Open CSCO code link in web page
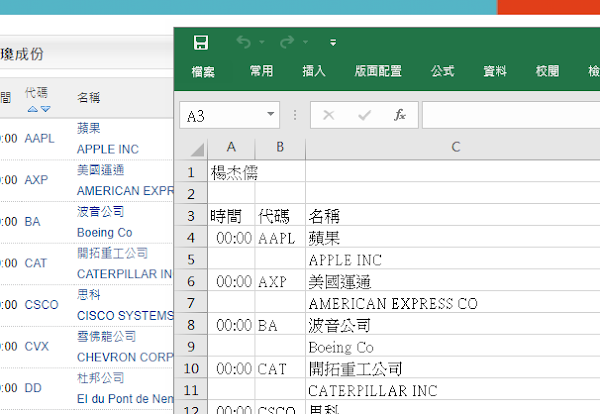Screen dimensions: 600x414 click(x=41, y=305)
